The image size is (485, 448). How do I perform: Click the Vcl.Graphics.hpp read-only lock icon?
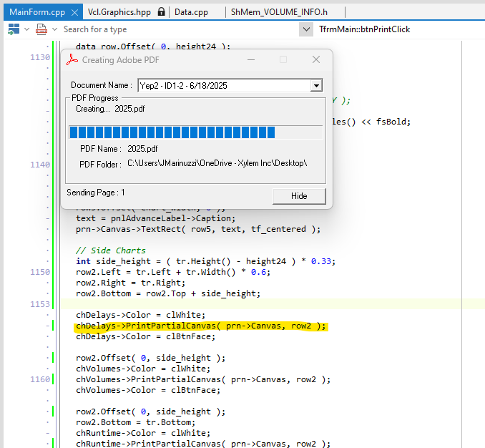click(161, 11)
